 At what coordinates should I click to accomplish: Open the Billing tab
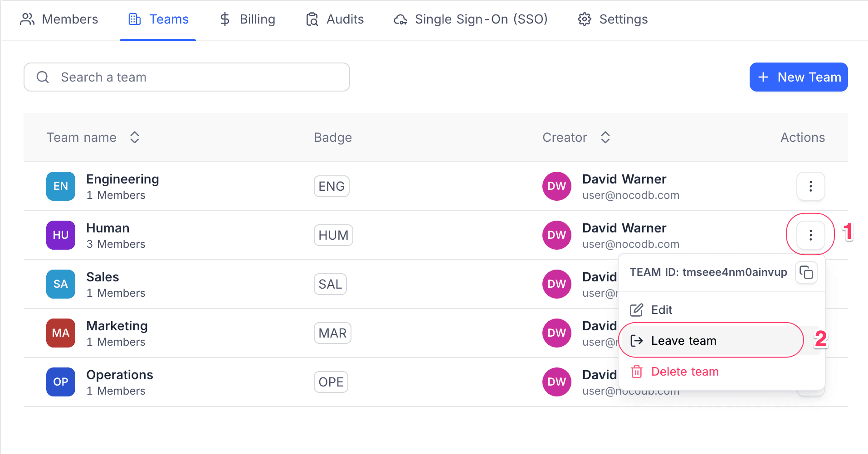248,19
